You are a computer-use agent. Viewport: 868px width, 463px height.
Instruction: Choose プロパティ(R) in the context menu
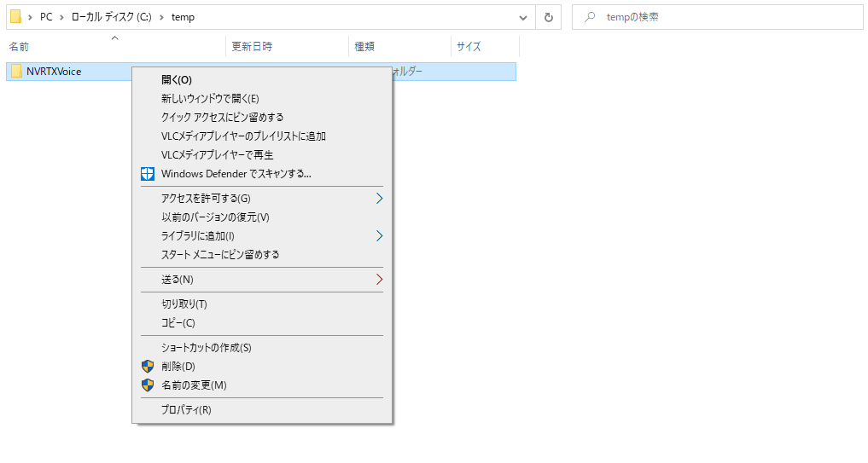(186, 410)
